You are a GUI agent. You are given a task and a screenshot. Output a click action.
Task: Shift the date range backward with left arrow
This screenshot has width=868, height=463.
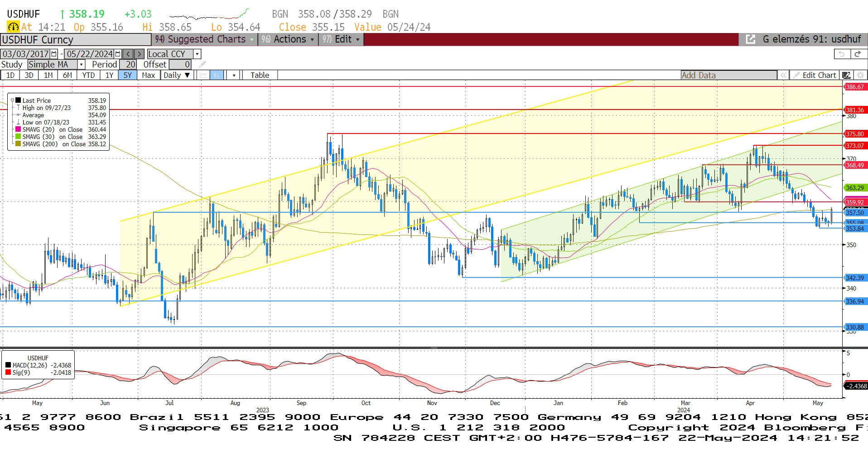point(128,54)
